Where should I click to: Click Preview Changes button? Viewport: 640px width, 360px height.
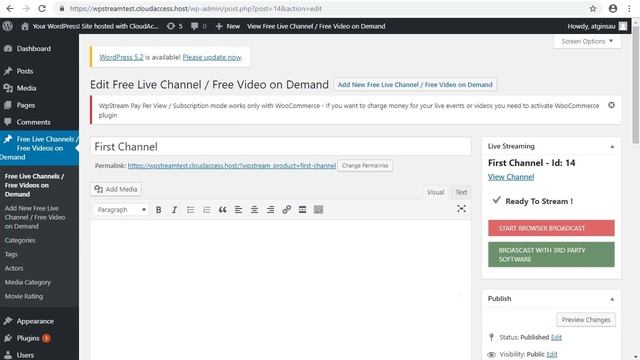tap(586, 320)
